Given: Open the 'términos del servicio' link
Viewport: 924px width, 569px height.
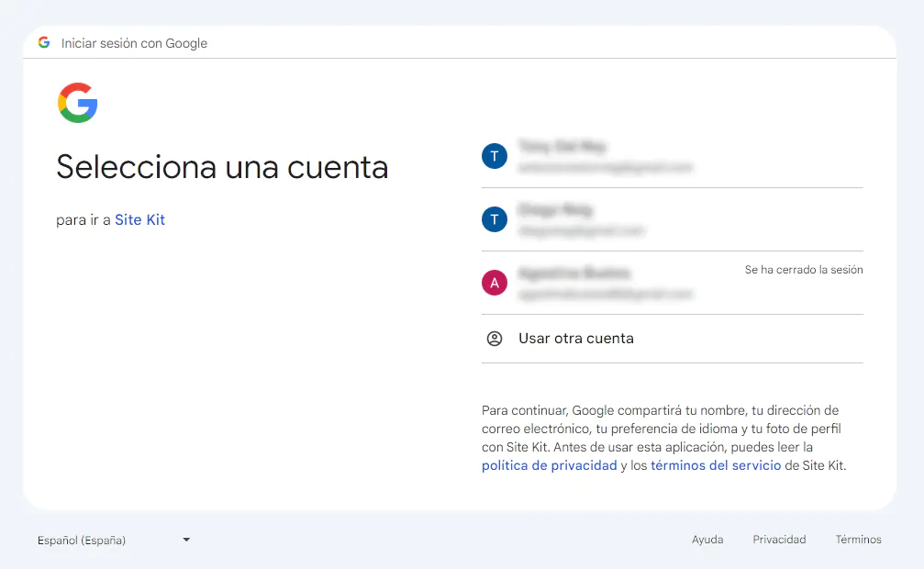Looking at the screenshot, I should click(x=716, y=465).
